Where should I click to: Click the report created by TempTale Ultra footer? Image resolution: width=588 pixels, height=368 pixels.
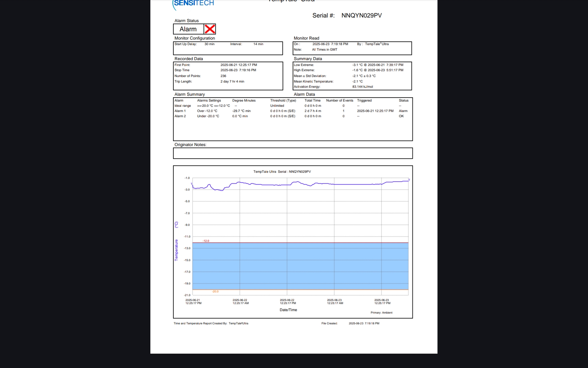click(x=211, y=324)
